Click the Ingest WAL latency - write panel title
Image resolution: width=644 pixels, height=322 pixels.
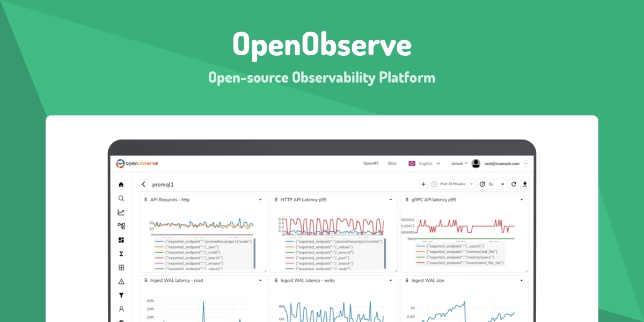tap(308, 280)
